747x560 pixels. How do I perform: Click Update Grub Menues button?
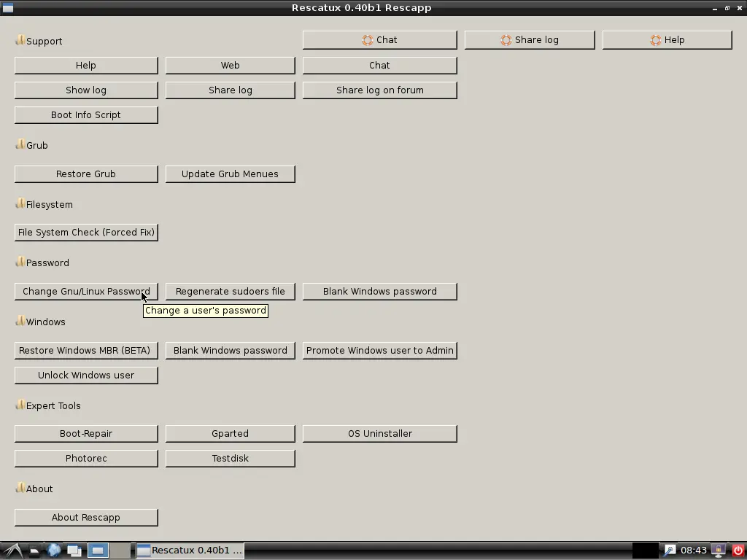230,174
